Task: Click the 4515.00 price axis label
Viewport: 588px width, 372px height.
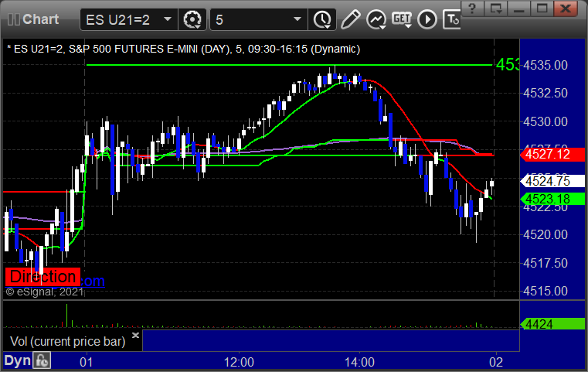Action: click(546, 292)
